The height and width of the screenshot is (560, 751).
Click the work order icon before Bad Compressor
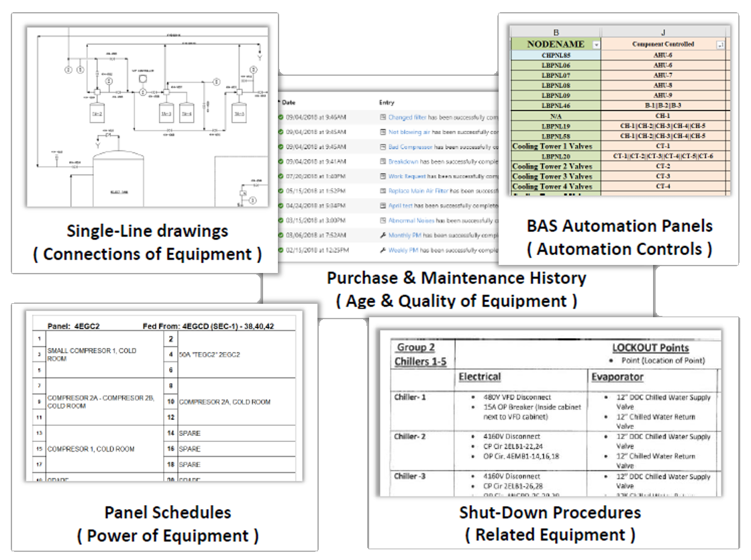pos(383,147)
